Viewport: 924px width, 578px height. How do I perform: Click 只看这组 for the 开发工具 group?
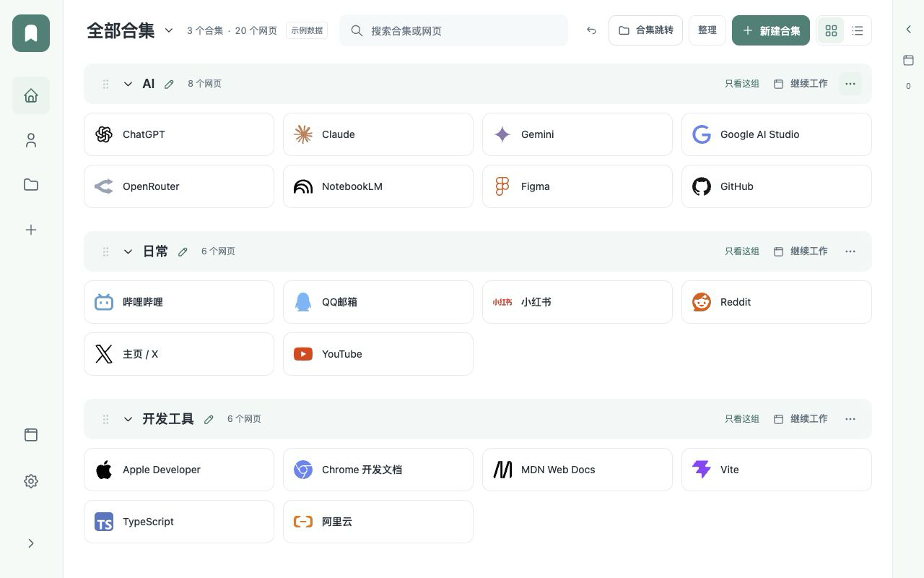[x=742, y=419]
